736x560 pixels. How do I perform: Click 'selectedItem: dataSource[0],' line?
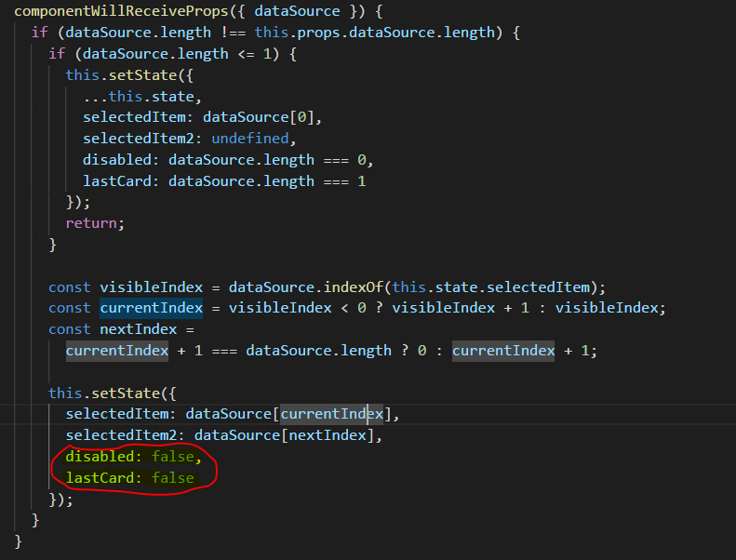[x=202, y=117]
